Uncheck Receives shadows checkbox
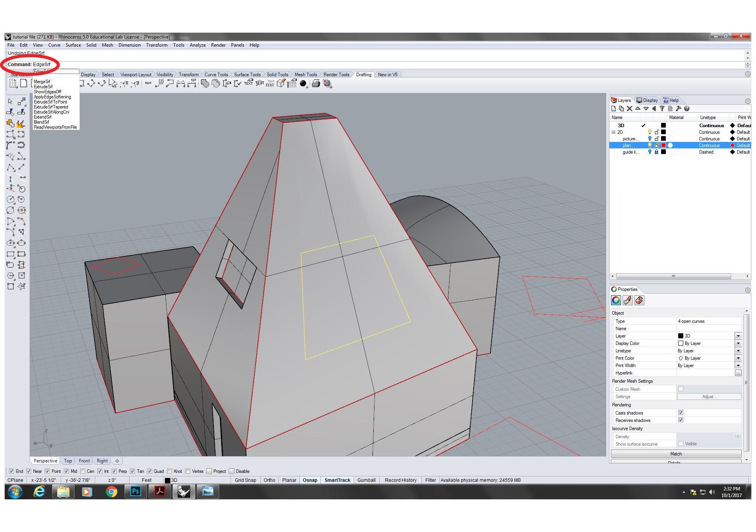This screenshot has height=532, width=756. click(x=681, y=420)
